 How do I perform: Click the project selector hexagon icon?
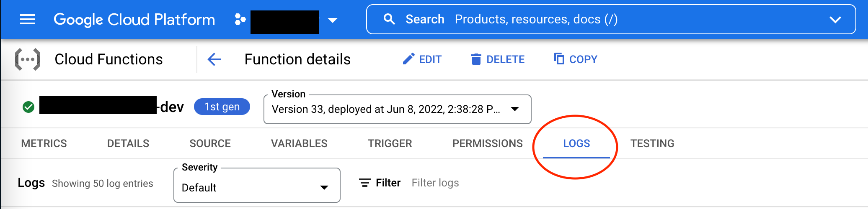240,19
